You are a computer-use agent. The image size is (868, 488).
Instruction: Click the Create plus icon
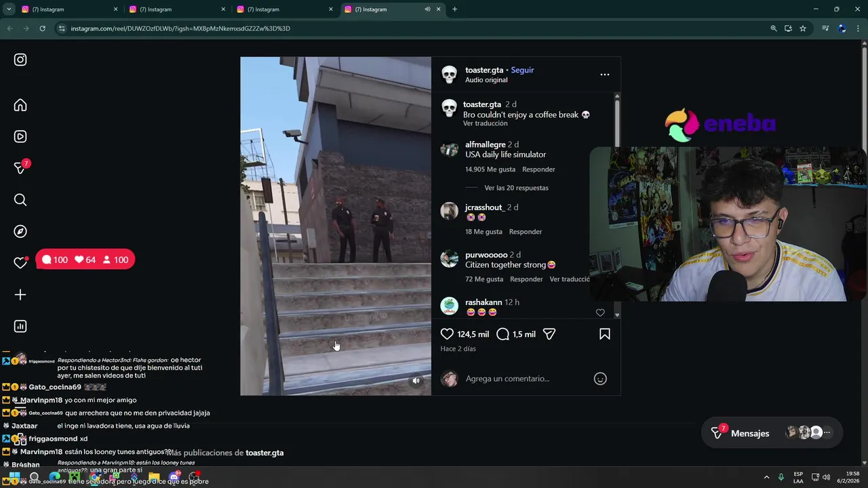tap(20, 295)
